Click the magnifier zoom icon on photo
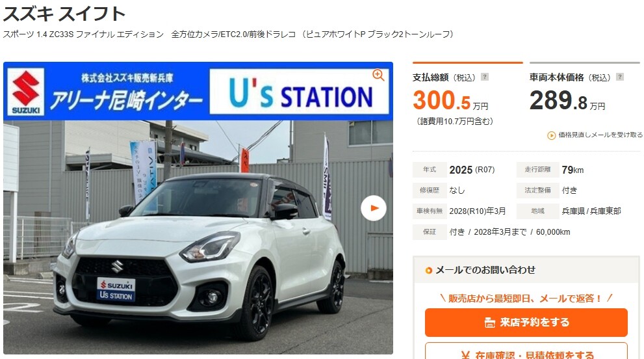The width and height of the screenshot is (644, 359). [x=378, y=75]
